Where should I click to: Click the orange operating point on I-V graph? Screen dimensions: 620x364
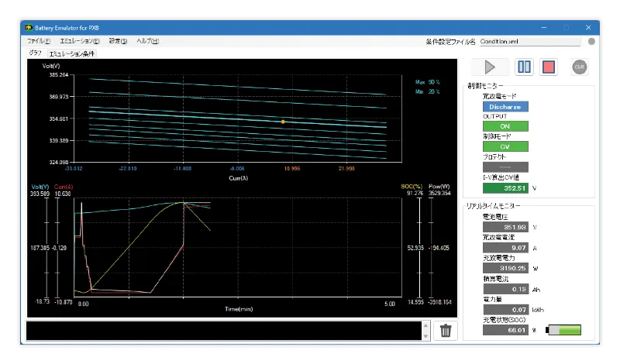[283, 122]
